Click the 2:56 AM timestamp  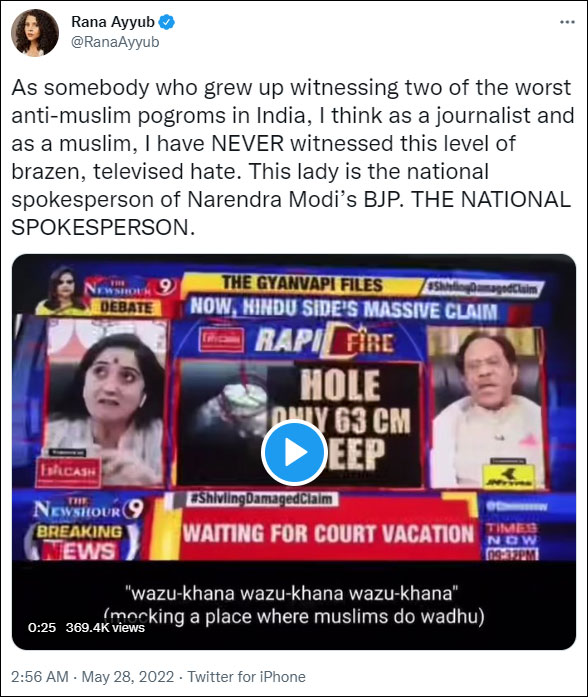[40, 677]
